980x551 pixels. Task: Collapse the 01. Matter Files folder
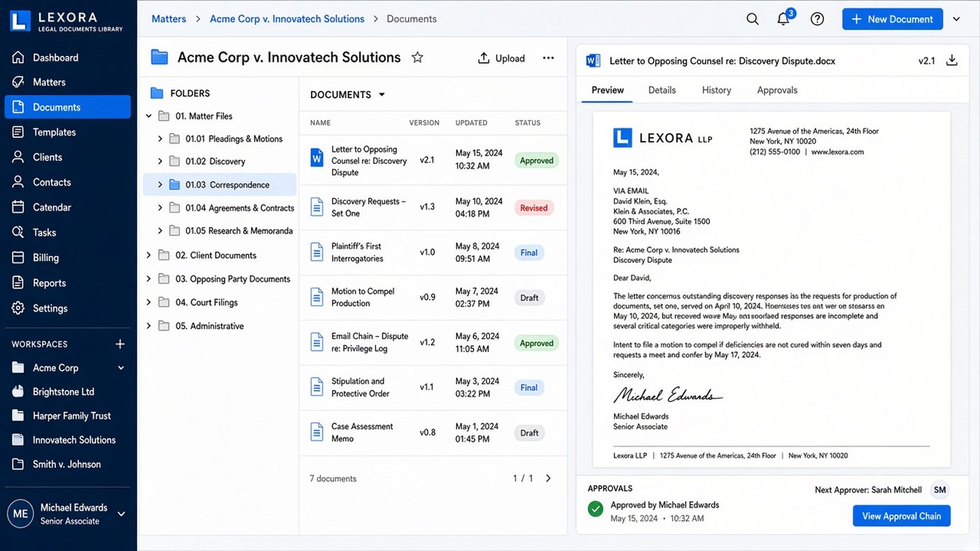pyautogui.click(x=148, y=116)
